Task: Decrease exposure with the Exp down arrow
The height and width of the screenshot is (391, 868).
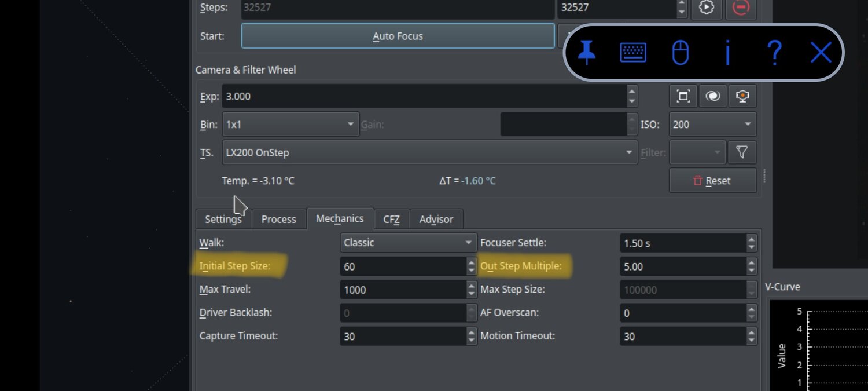Action: (632, 102)
